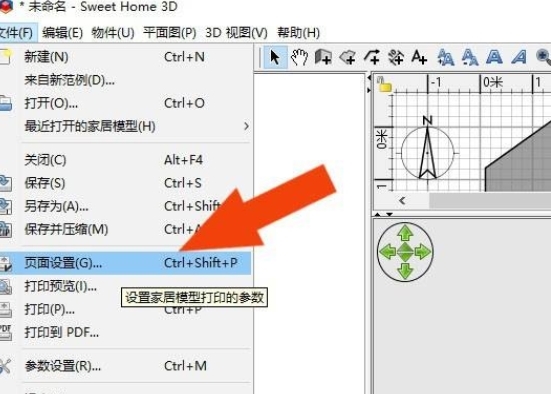
Task: Click the zoom magnifier icon
Action: (543, 57)
